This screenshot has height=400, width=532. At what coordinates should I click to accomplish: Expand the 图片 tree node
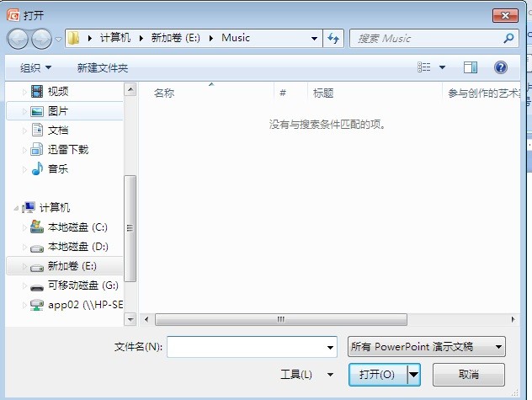coord(24,111)
